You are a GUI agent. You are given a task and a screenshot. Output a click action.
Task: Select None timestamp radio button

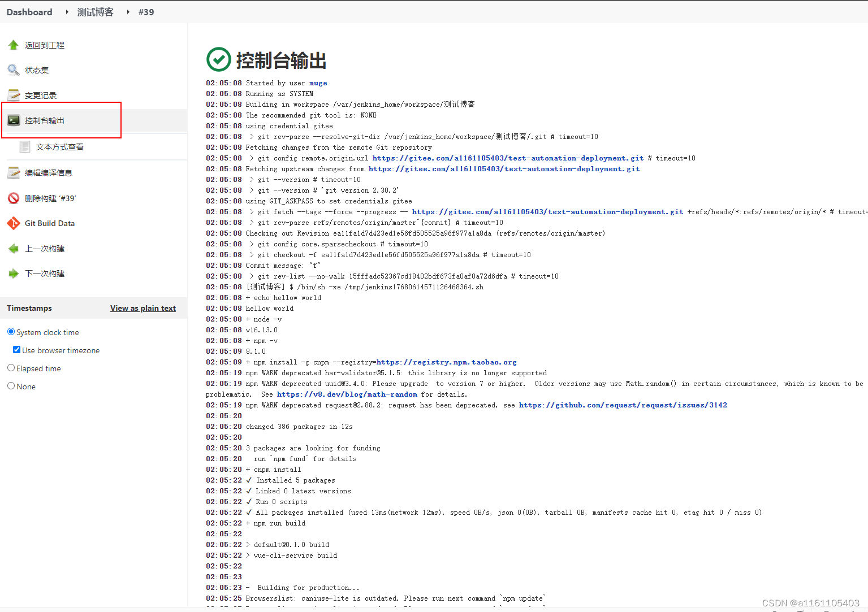[11, 386]
